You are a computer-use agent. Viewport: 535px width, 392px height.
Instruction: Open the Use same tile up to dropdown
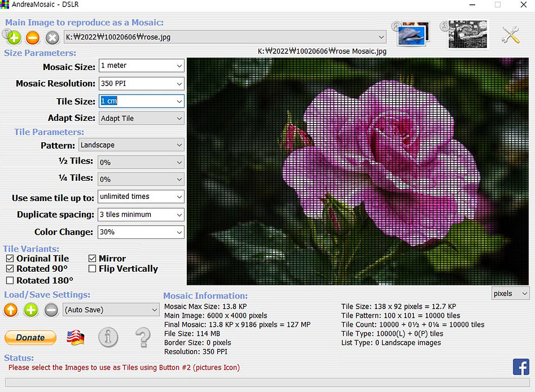point(179,197)
